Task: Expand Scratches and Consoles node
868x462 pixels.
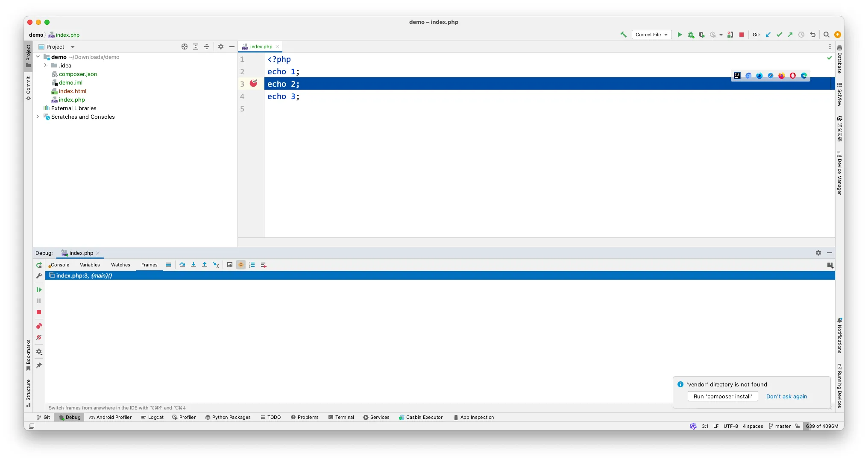Action: [x=38, y=117]
